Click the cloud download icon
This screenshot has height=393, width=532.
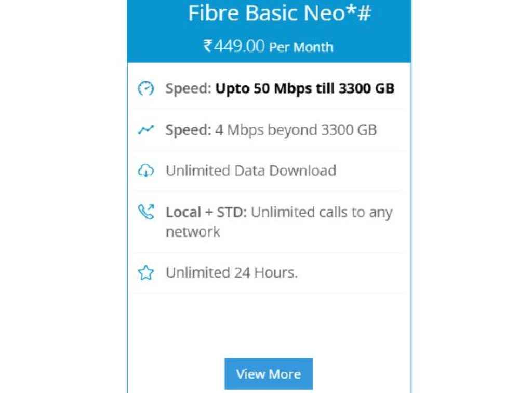(x=146, y=171)
